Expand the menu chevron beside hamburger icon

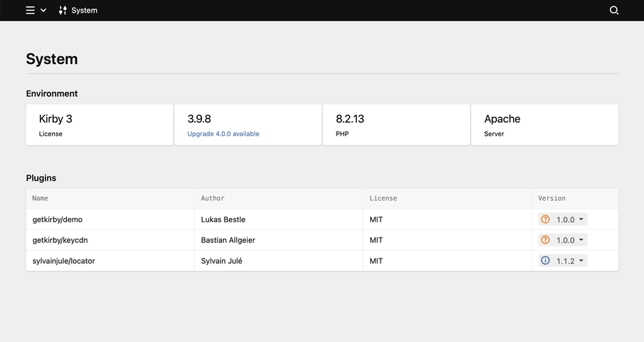(x=43, y=10)
